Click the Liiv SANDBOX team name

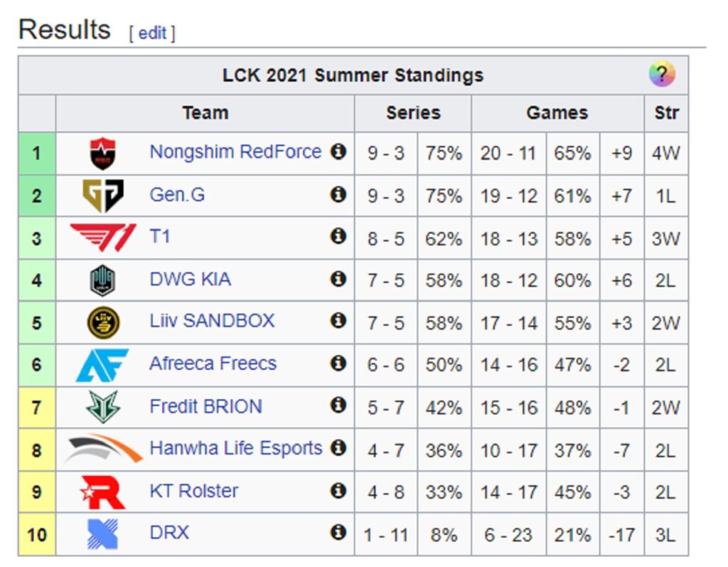(x=212, y=321)
